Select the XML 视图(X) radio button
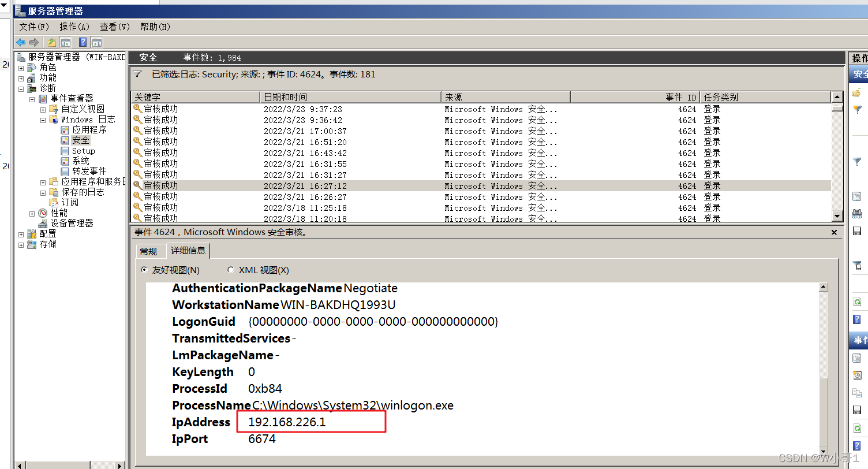This screenshot has width=868, height=469. pyautogui.click(x=231, y=270)
